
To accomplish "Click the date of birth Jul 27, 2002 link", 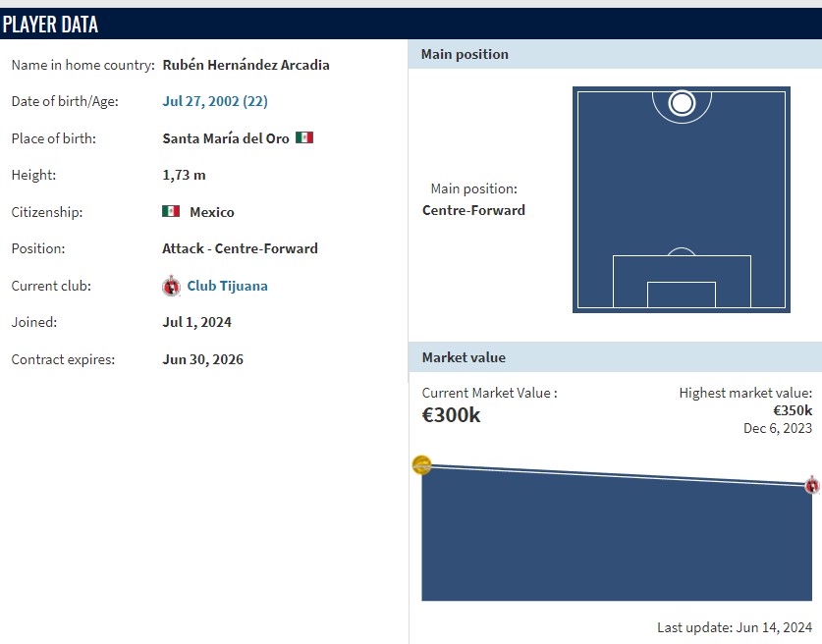I will [x=215, y=101].
